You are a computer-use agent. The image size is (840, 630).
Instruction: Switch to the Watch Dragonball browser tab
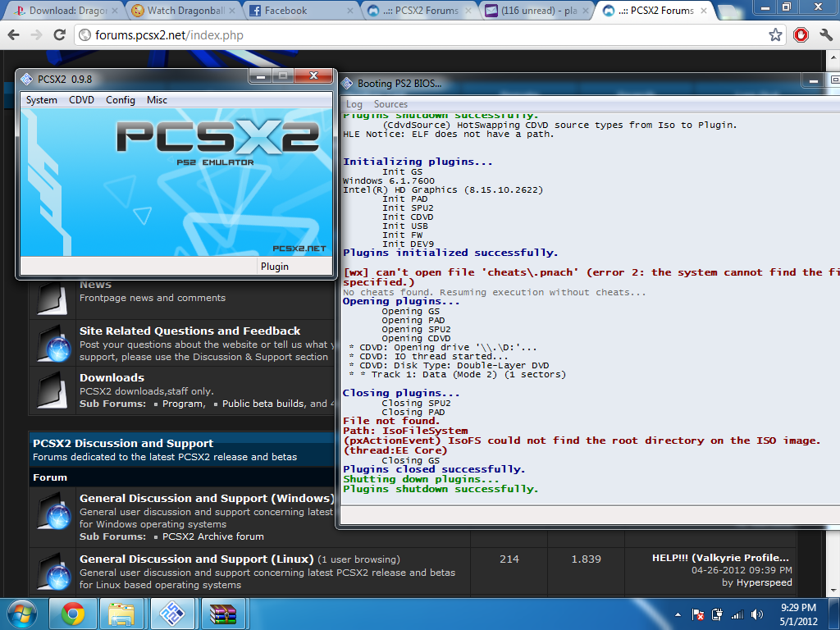tap(183, 10)
